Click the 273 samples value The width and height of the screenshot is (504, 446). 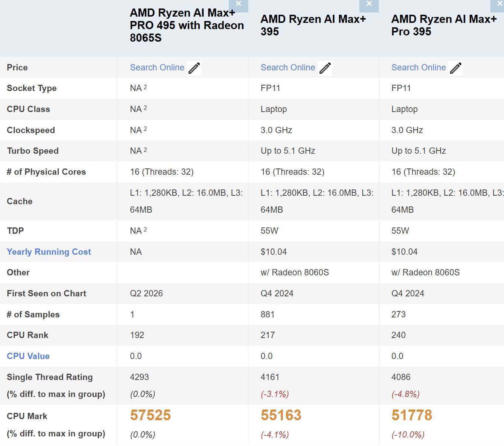point(398,314)
